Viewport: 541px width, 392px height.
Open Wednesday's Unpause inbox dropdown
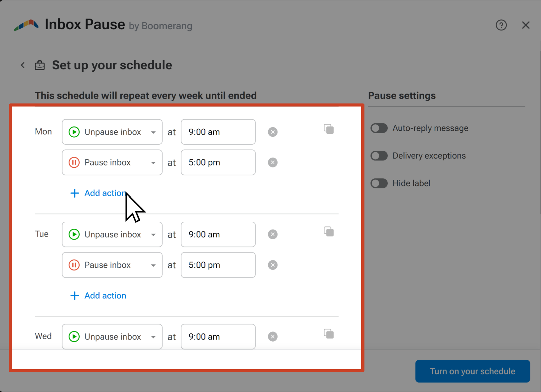pyautogui.click(x=112, y=336)
